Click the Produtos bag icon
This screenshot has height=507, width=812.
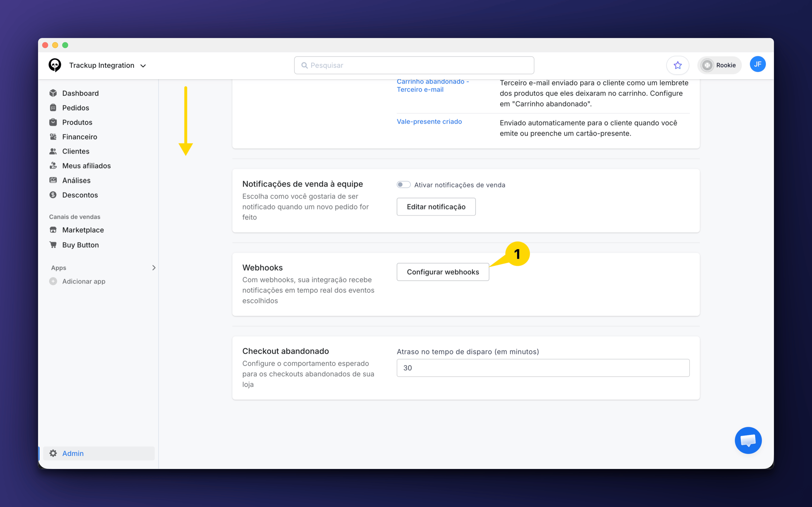tap(53, 122)
